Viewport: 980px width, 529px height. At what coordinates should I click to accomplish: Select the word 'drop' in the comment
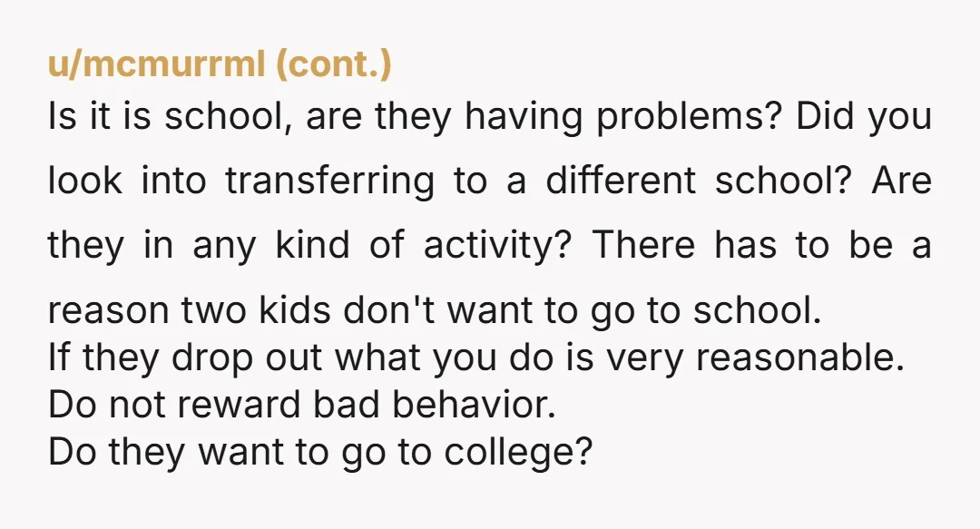point(212,359)
